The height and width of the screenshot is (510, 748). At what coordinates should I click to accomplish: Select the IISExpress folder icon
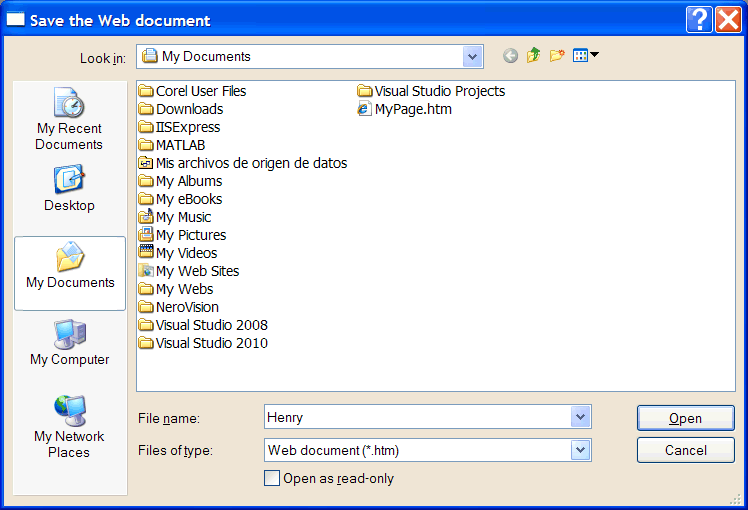(x=146, y=127)
